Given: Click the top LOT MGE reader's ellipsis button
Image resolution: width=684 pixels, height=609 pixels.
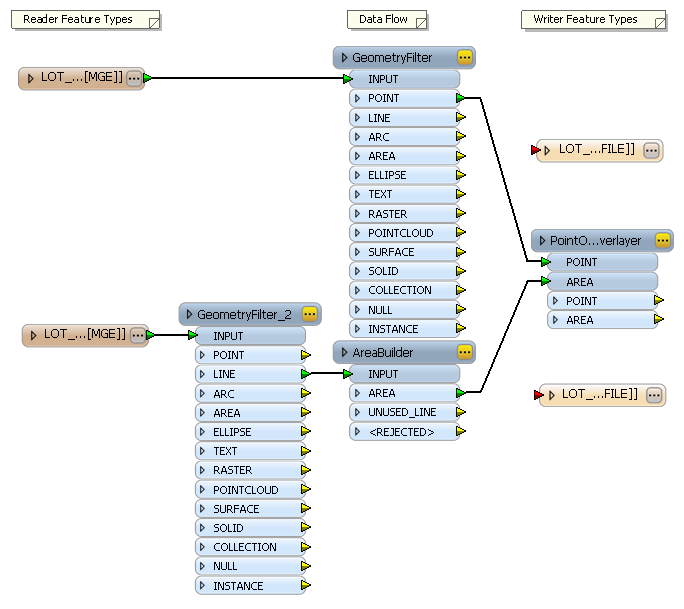Looking at the screenshot, I should (x=134, y=78).
